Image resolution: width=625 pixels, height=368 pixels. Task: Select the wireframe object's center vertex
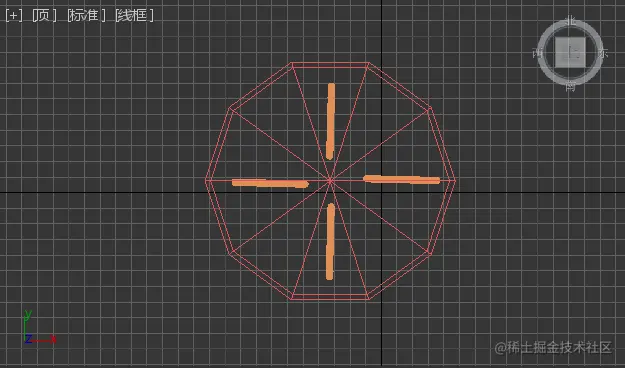pos(330,181)
